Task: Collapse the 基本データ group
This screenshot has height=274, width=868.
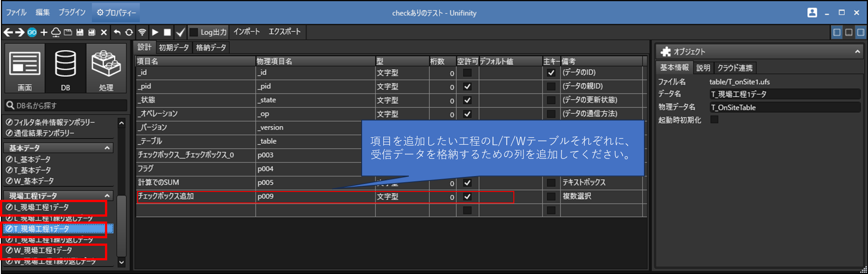Action: coord(107,148)
